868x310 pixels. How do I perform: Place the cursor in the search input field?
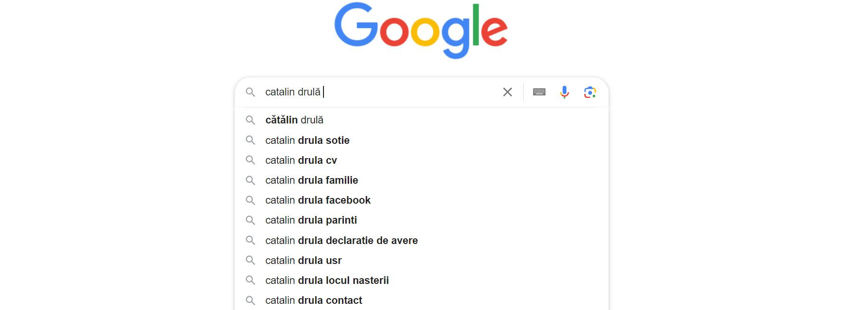point(379,92)
